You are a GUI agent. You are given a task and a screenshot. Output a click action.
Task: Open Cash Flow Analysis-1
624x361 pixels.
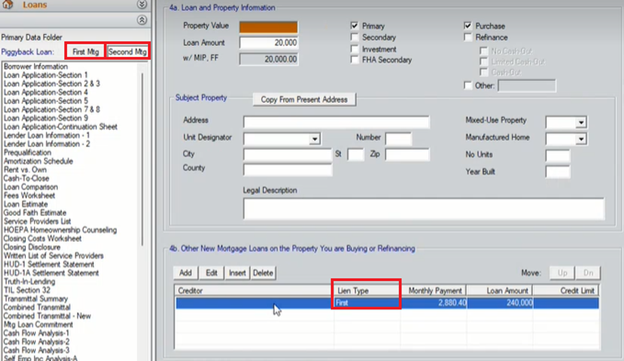36,333
